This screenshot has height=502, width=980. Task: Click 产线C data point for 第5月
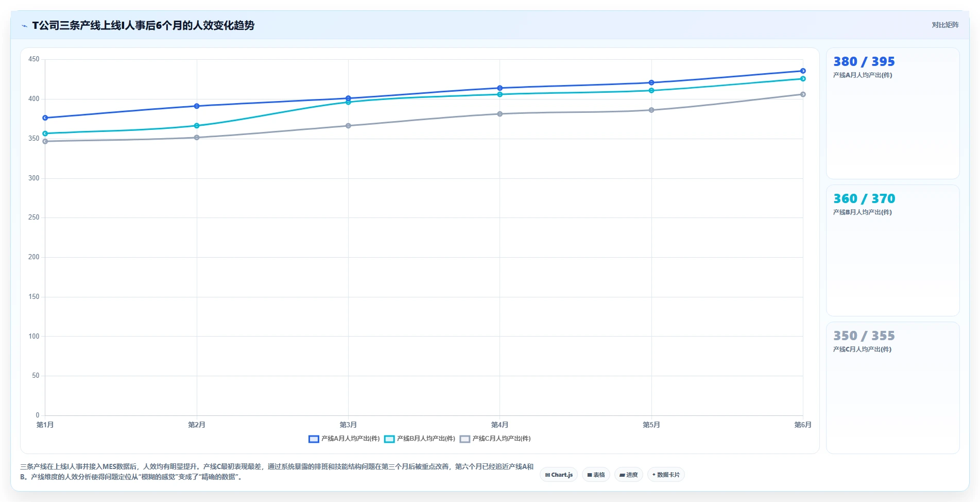click(651, 110)
